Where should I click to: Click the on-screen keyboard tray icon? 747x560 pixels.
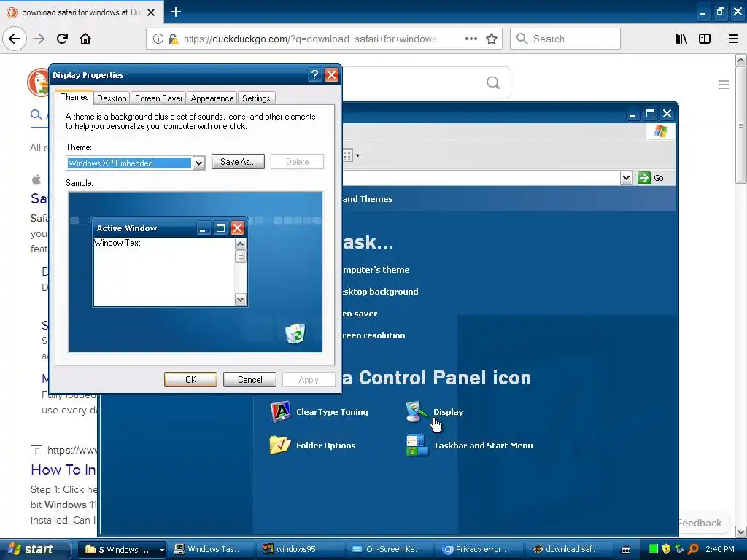(x=626, y=550)
